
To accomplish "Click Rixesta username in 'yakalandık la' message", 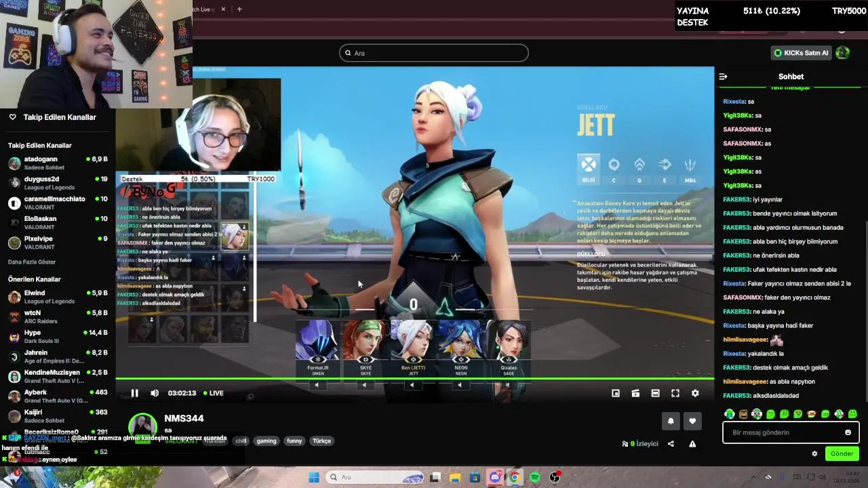I will pos(734,354).
